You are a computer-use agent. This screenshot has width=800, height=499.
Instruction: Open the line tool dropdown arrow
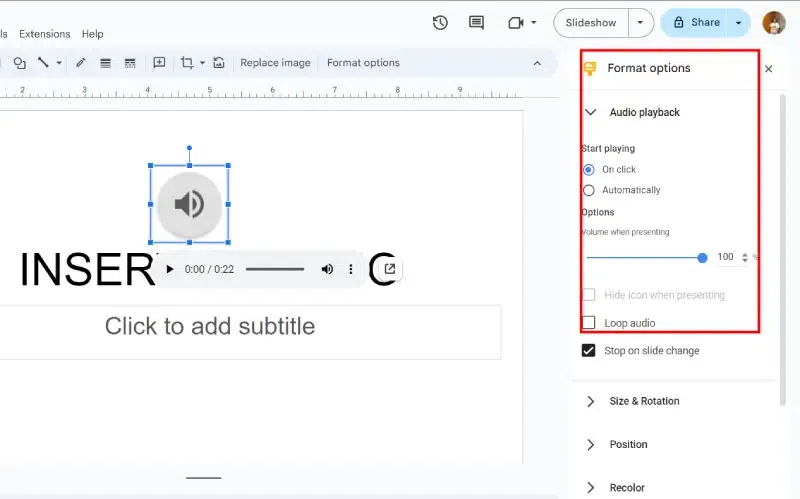tap(59, 63)
